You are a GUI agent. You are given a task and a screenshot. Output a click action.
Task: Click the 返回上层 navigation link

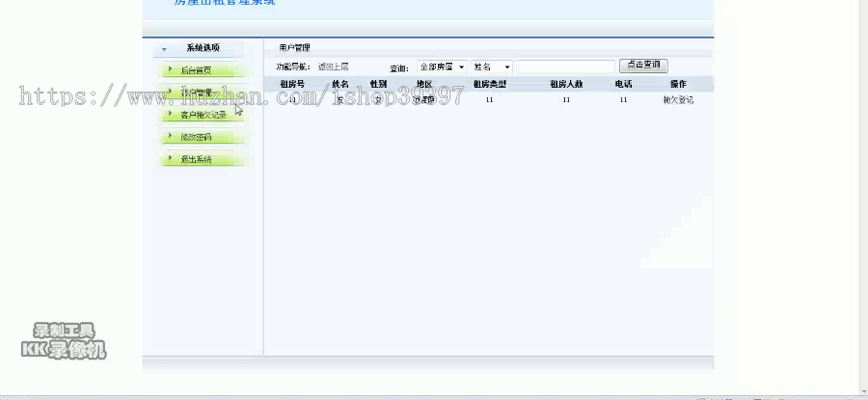click(x=334, y=67)
